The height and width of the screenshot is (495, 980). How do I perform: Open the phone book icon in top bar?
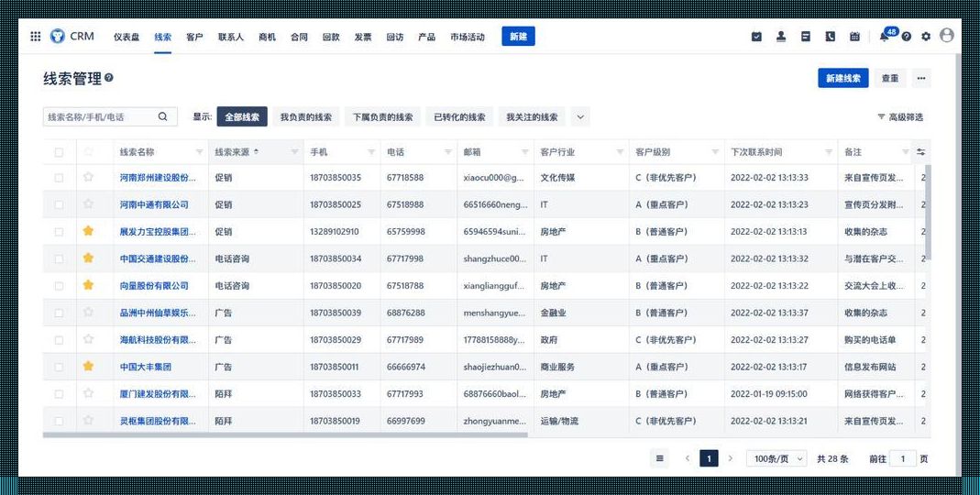[830, 37]
